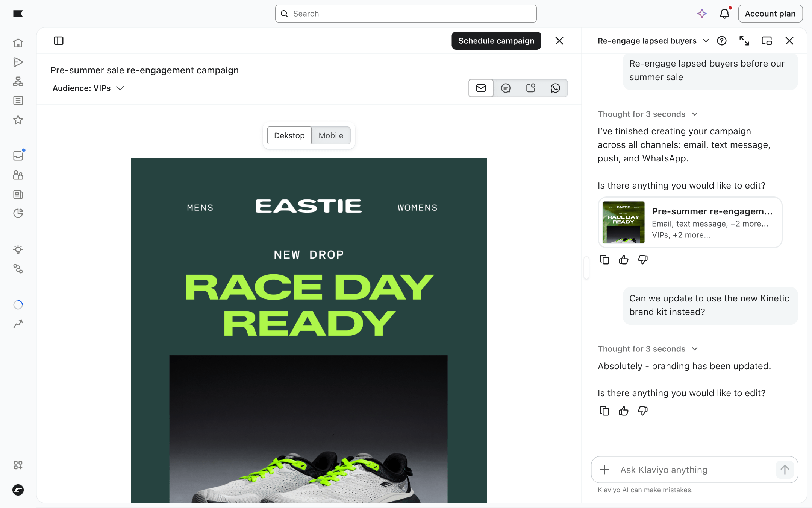812x508 pixels.
Task: Click the Search field
Action: [406, 14]
